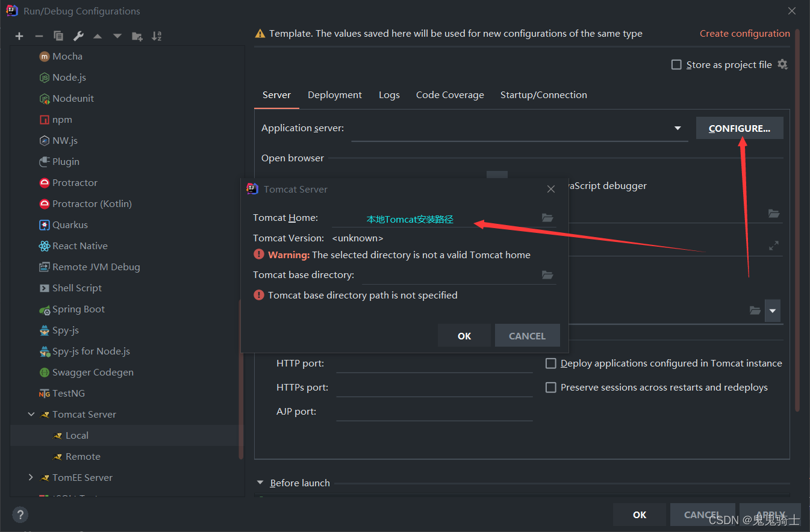
Task: Click the CONFIGURE... button
Action: tap(740, 128)
